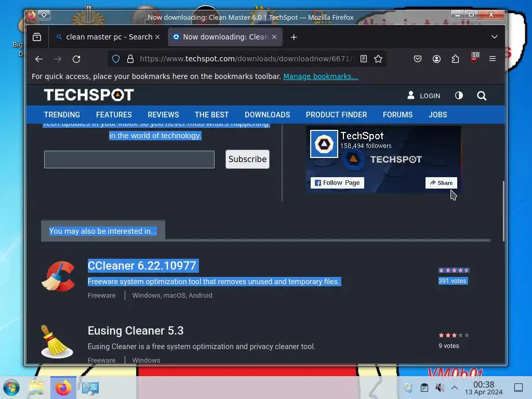Click the uBlock extension icon with badge 10
532x399 pixels.
tap(474, 58)
